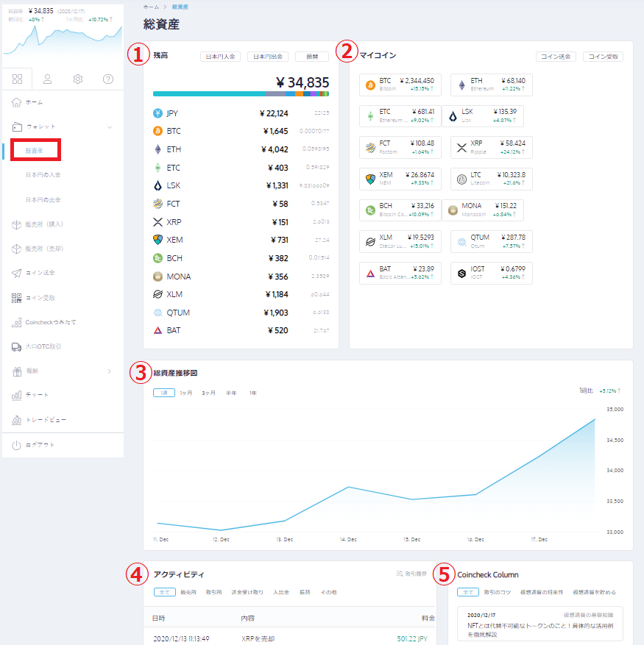Screen dimensions: 644x645
Task: Open the user profile icon tab
Action: coord(47,79)
